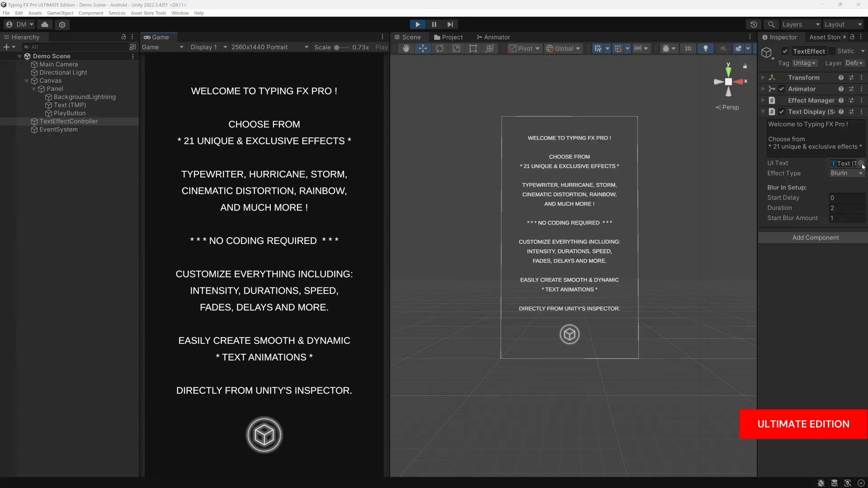This screenshot has width=868, height=488.
Task: Open the Layer Default dropdown
Action: (854, 63)
